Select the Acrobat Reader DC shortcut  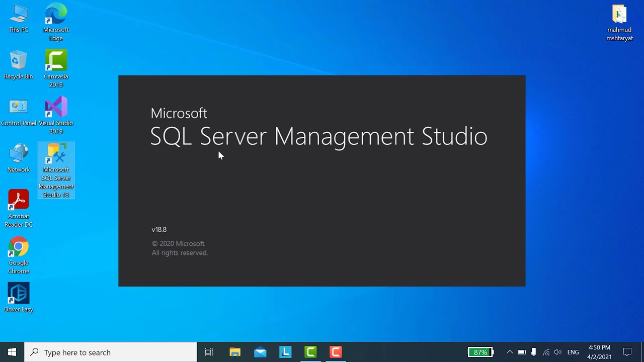19,209
